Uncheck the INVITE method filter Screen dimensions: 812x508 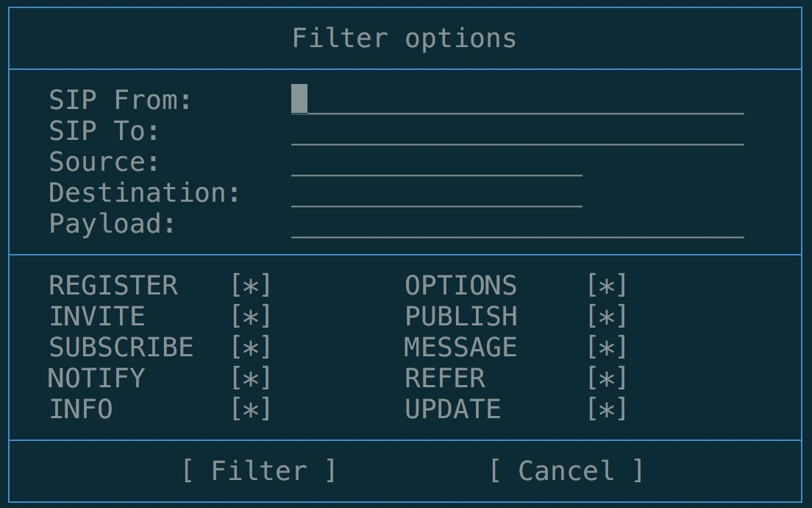251,317
